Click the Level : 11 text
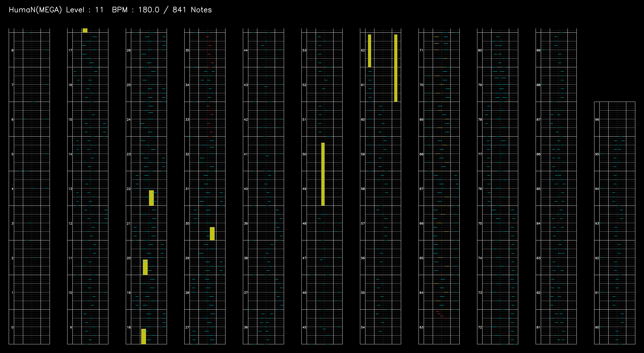Image resolution: width=644 pixels, height=353 pixels. (x=85, y=10)
